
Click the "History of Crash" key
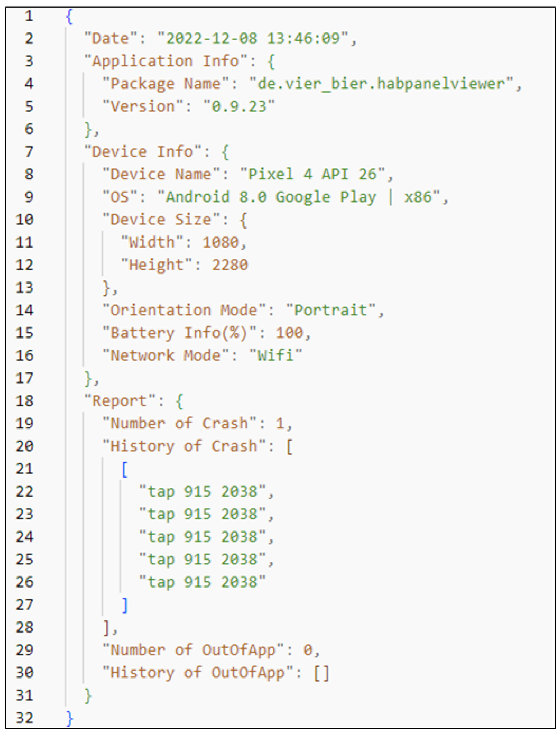(x=184, y=446)
